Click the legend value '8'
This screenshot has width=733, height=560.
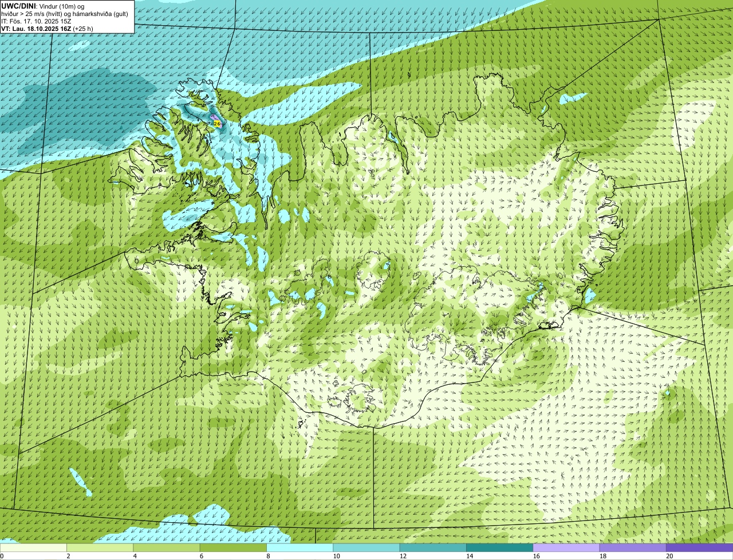268,556
